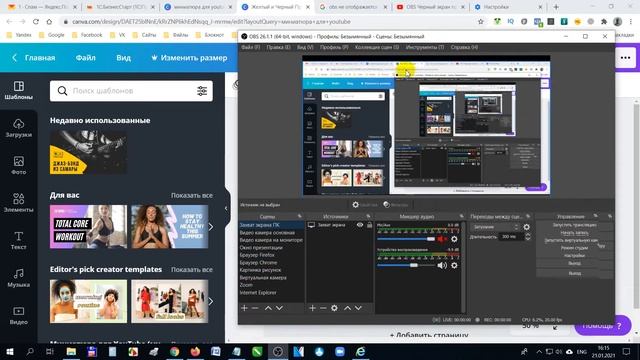Remove selected scene with minus button

[255, 308]
